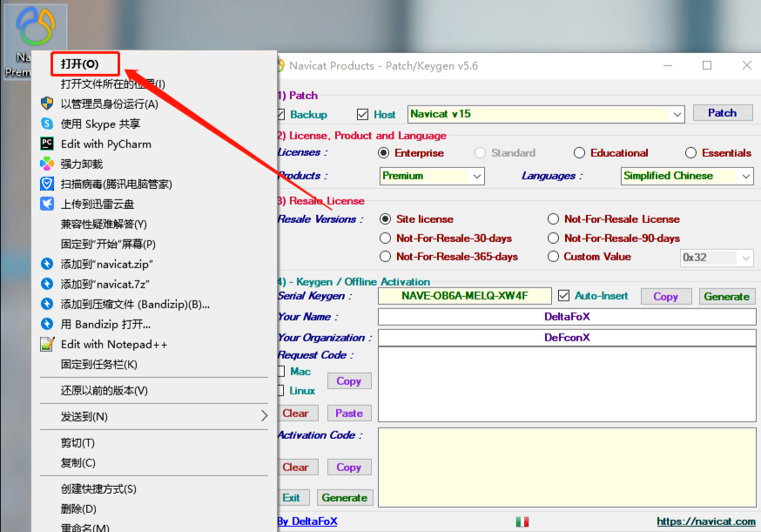Expand the Languages Simplified Chinese dropdown
Viewport: 761px width, 532px height.
tap(745, 176)
